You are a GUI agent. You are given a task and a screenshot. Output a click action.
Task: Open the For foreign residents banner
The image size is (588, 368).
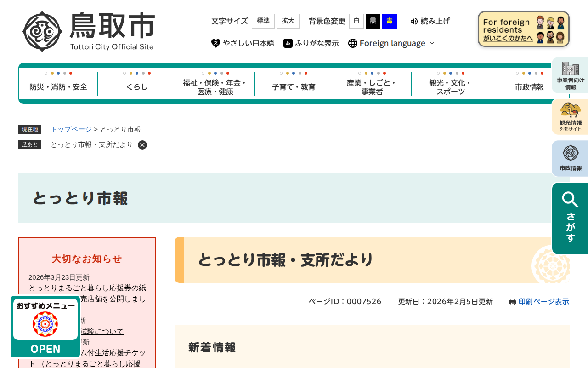pos(524,29)
